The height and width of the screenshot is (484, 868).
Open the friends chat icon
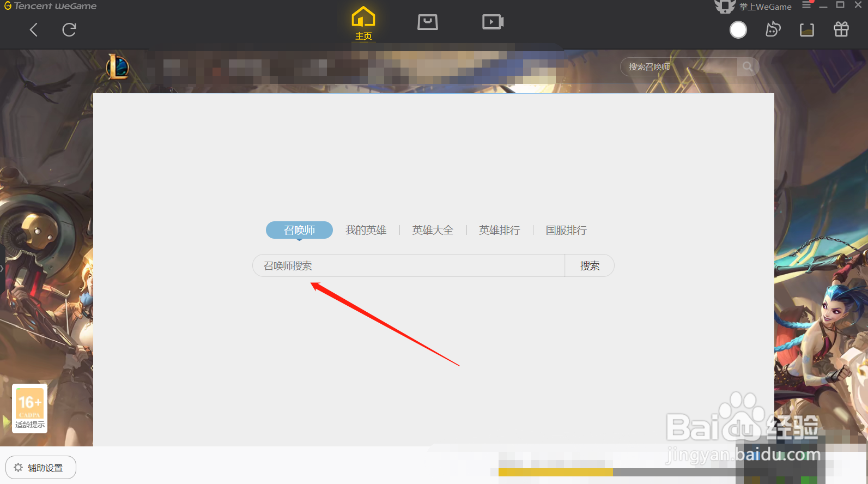click(x=773, y=29)
